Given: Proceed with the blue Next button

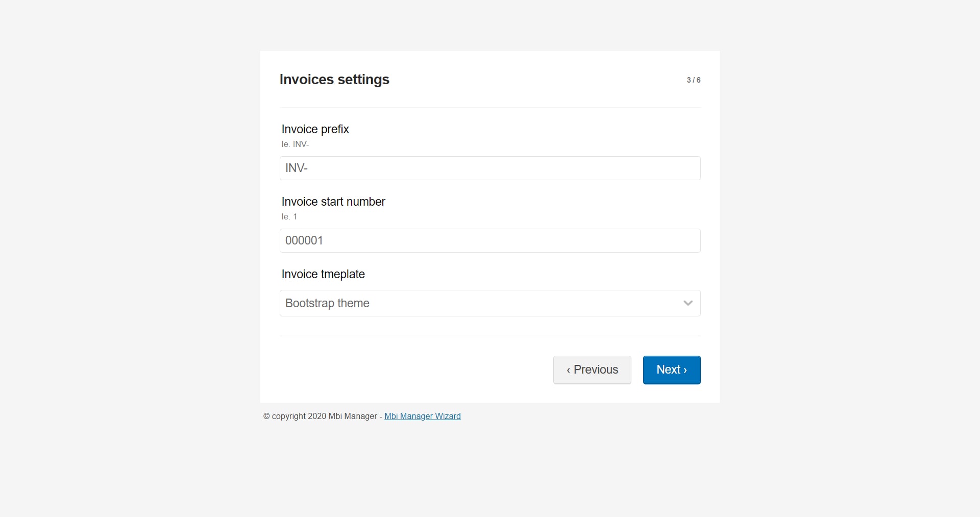Looking at the screenshot, I should click(671, 370).
